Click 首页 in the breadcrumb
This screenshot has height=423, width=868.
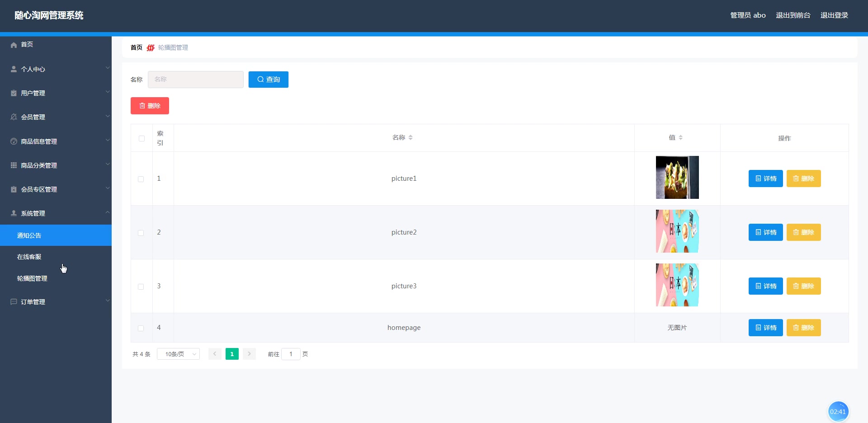137,47
